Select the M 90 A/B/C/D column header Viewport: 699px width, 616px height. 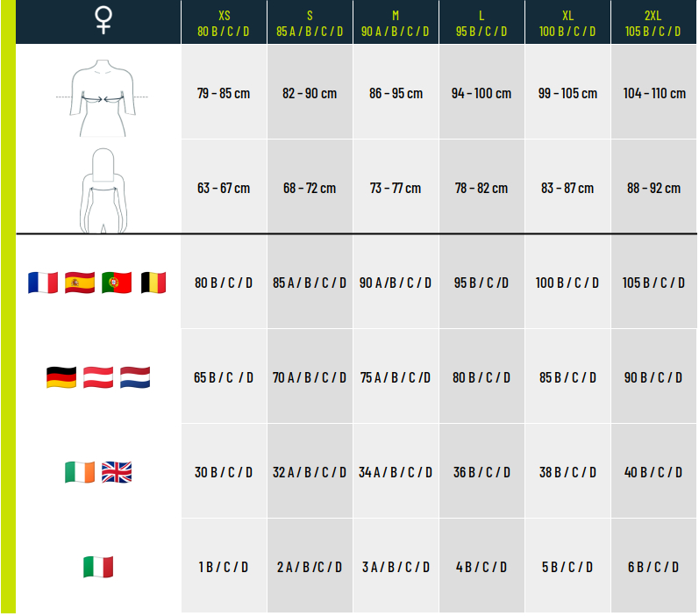click(396, 22)
